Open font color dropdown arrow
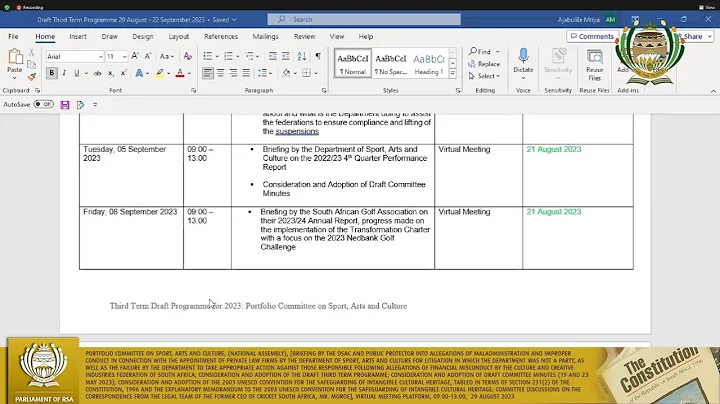This screenshot has width=720, height=404. [x=189, y=73]
